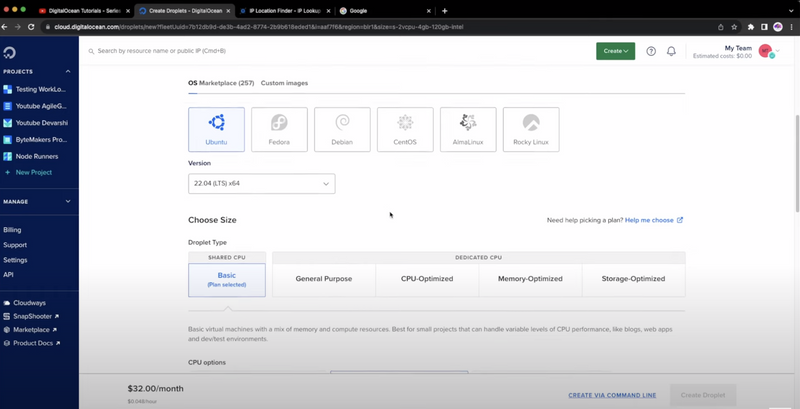Click the SnapShooter icon in sidebar
This screenshot has width=800, height=409.
(x=7, y=316)
